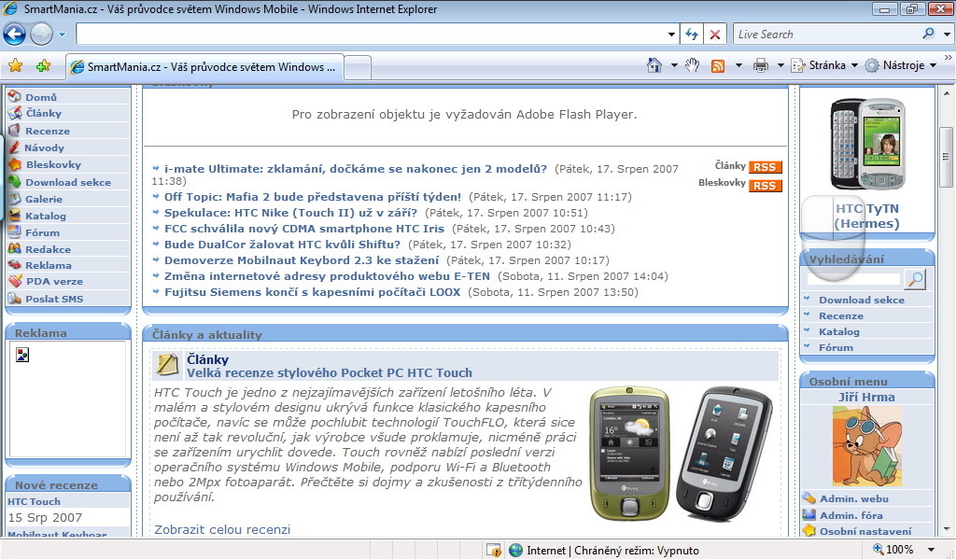Click the Osobní nastavení star icon

809,531
